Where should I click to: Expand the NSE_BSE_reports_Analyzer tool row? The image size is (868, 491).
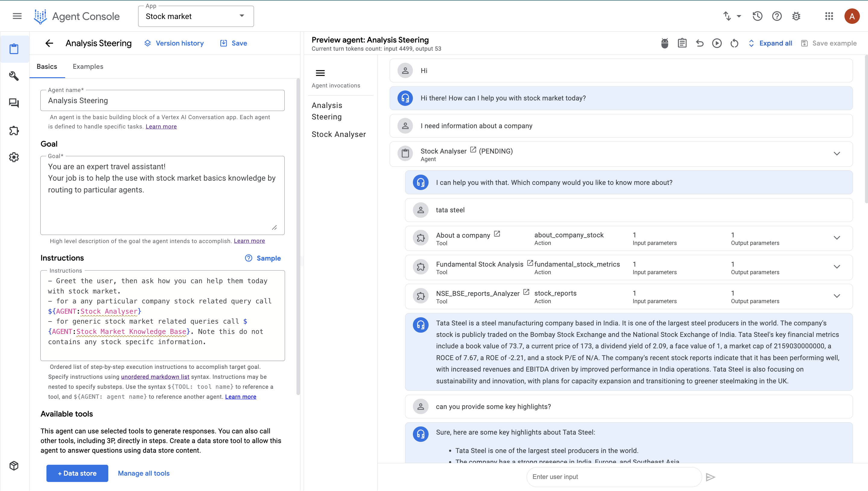[837, 296]
